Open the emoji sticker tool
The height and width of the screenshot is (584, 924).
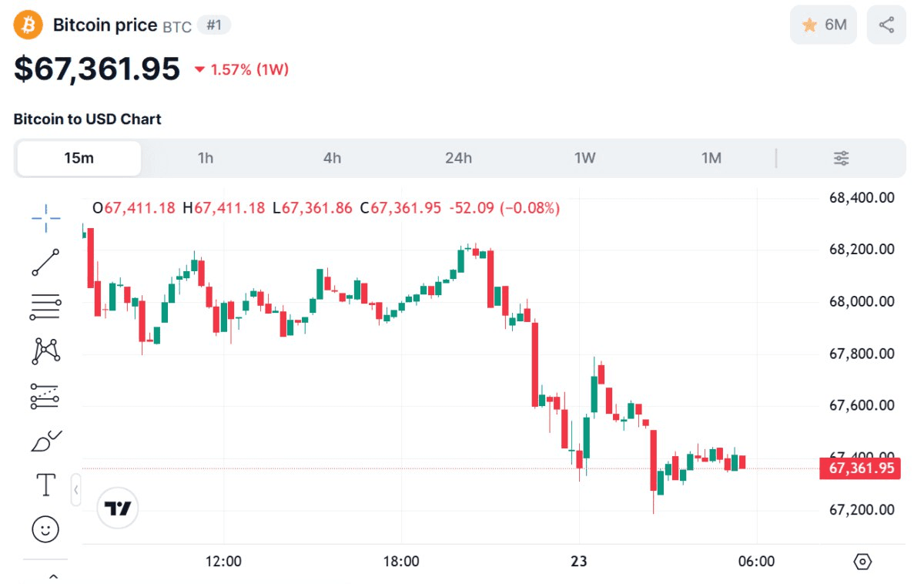point(46,529)
